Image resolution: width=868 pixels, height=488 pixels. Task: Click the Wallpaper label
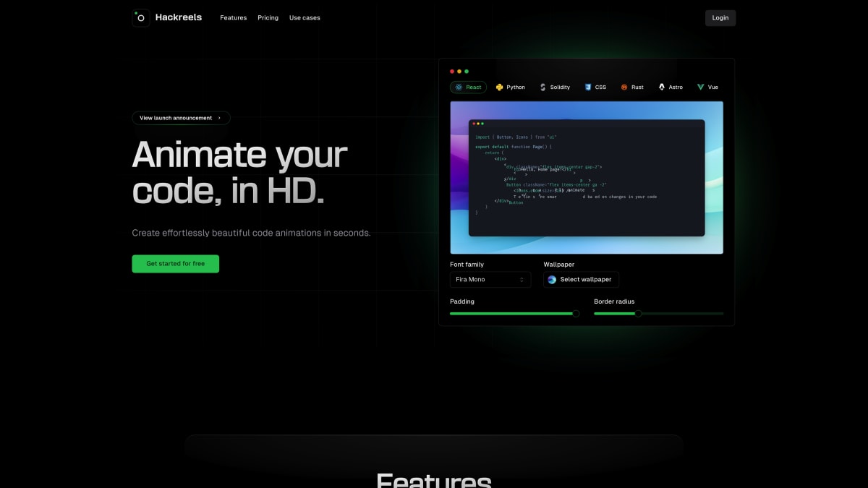[559, 265]
